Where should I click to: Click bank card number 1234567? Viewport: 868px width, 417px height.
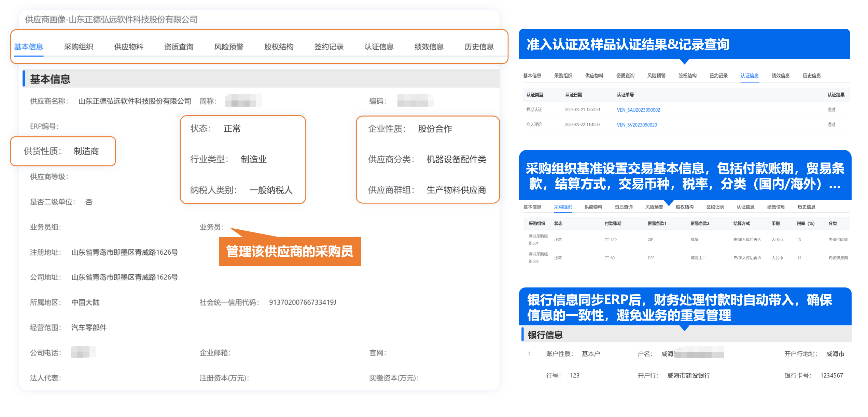click(x=832, y=376)
